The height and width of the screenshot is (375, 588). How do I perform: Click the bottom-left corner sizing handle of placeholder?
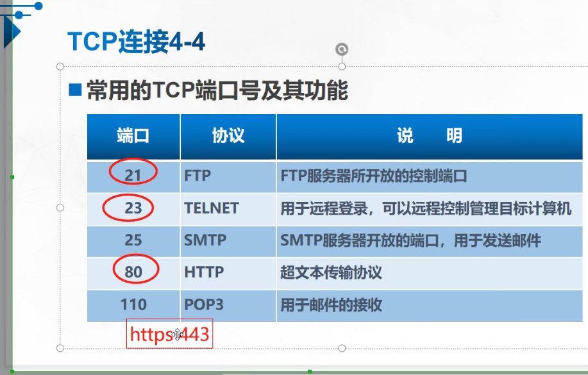[60, 348]
